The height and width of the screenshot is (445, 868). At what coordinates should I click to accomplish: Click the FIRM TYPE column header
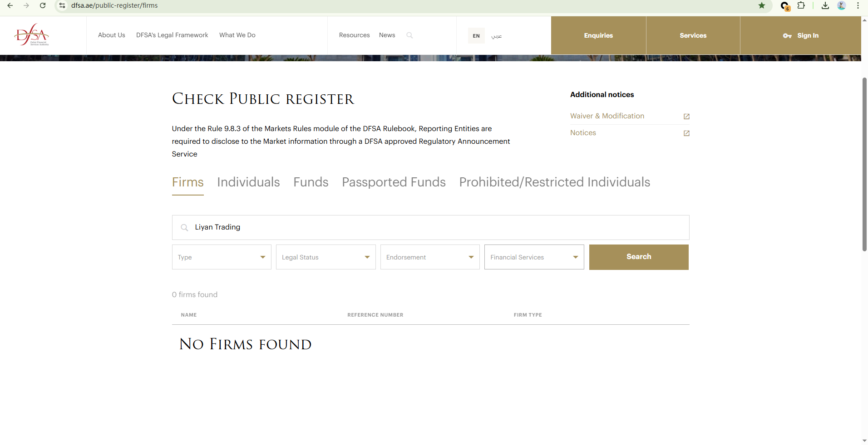pos(528,315)
